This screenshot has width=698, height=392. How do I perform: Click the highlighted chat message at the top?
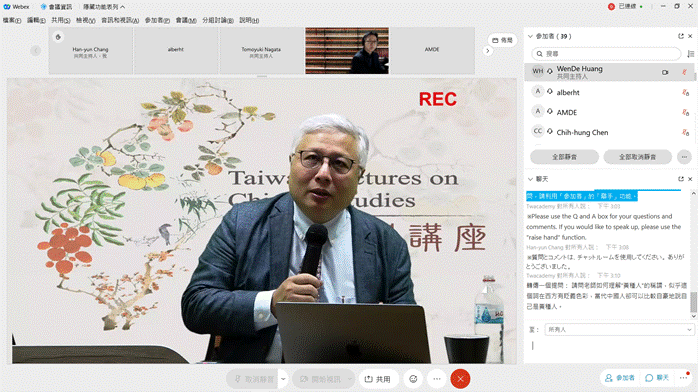tap(582, 196)
